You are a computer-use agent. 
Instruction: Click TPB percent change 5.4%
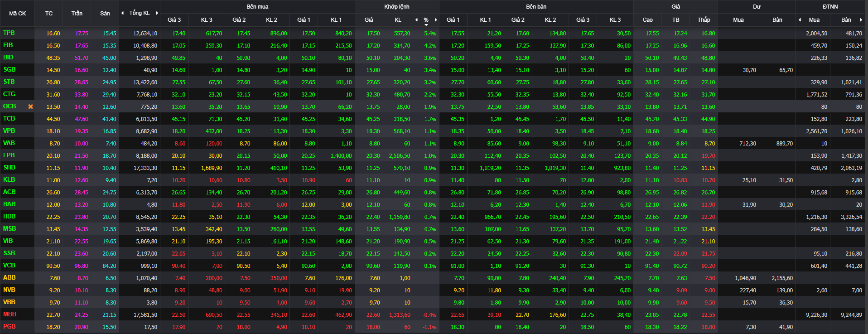coord(430,34)
